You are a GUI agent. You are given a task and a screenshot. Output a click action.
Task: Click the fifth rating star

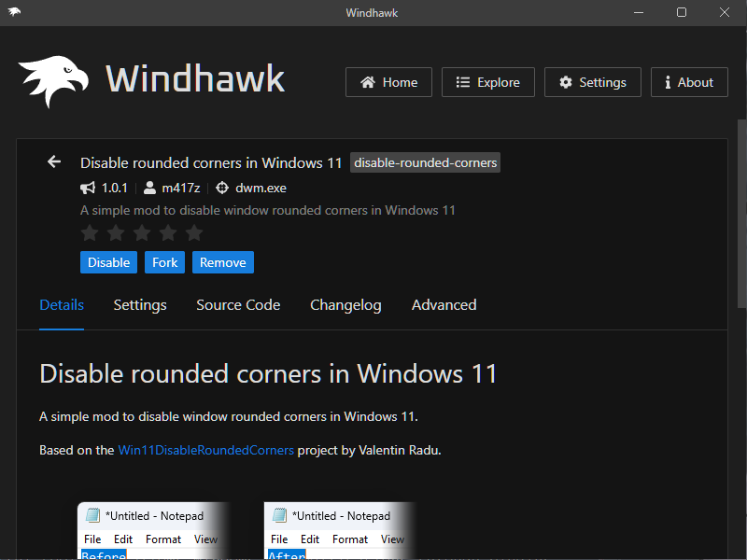pyautogui.click(x=194, y=233)
